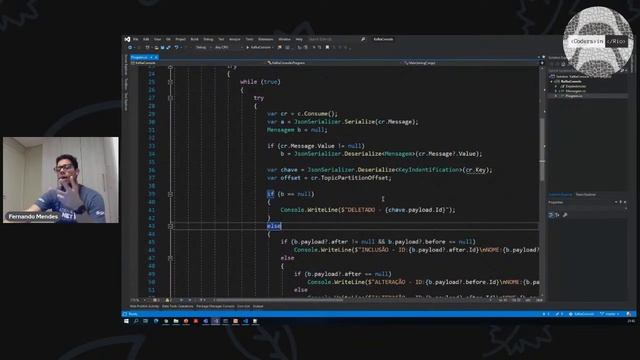Open the Edit menu
Viewport: 640px width, 360px height.
pos(146,39)
